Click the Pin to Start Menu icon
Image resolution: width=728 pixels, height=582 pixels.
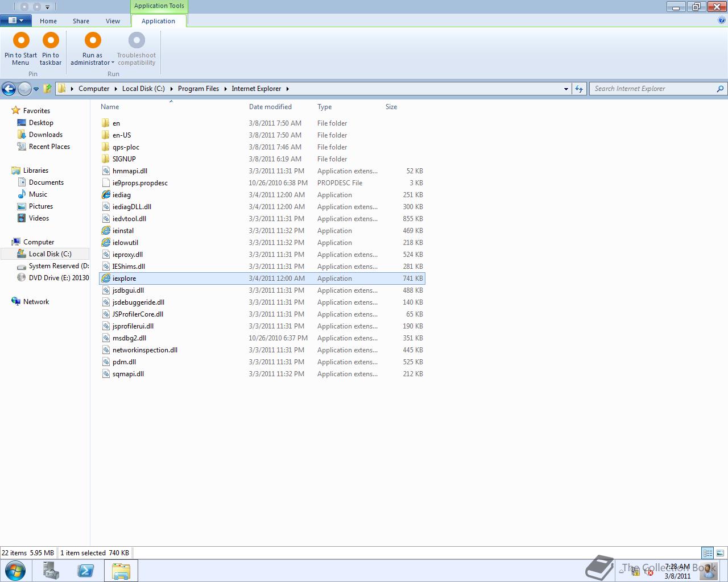click(x=21, y=40)
